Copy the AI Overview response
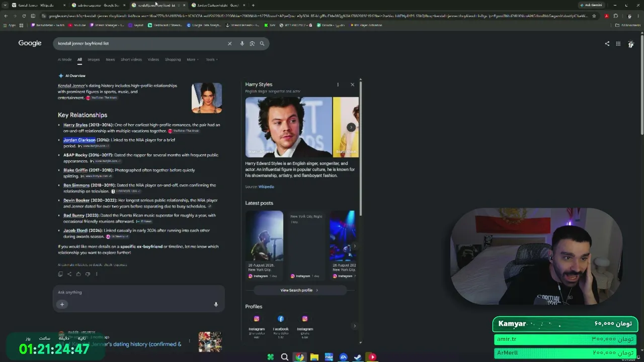644x362 pixels. pyautogui.click(x=60, y=274)
